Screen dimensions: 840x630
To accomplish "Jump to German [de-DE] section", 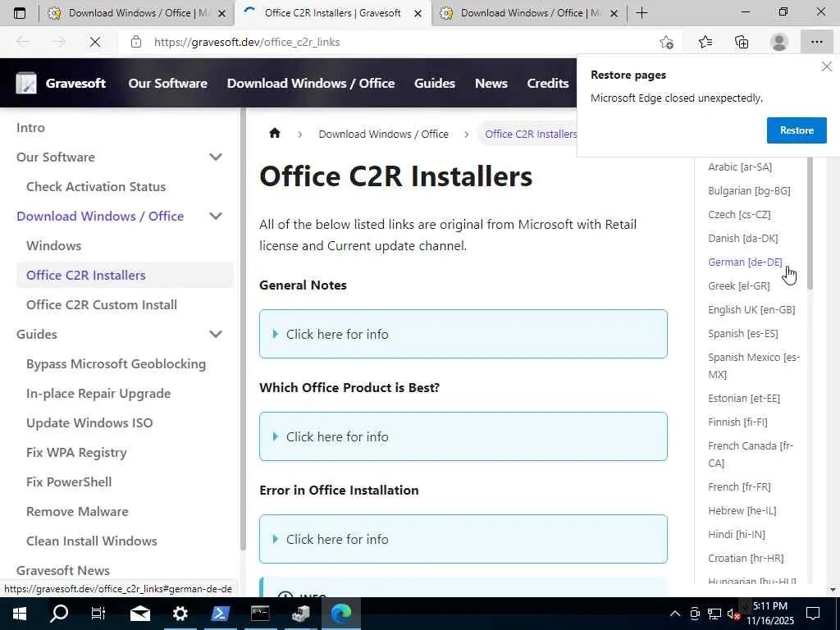I will coord(745,262).
